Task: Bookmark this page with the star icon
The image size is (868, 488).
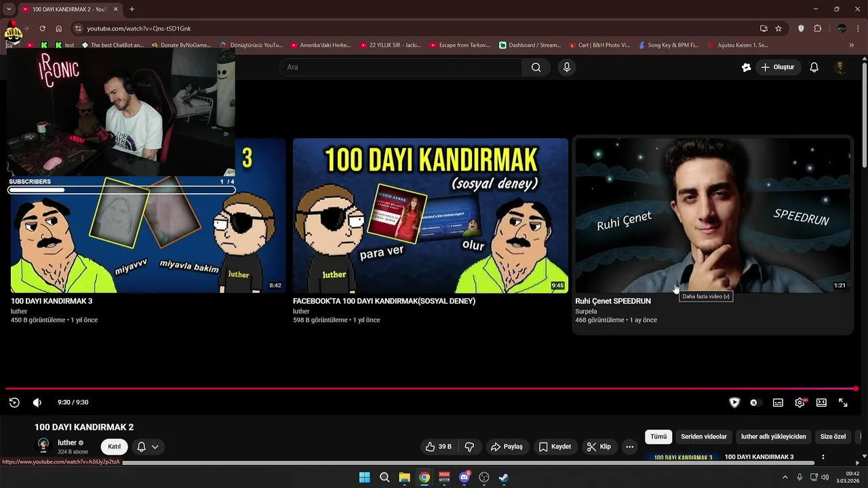Action: (778, 28)
